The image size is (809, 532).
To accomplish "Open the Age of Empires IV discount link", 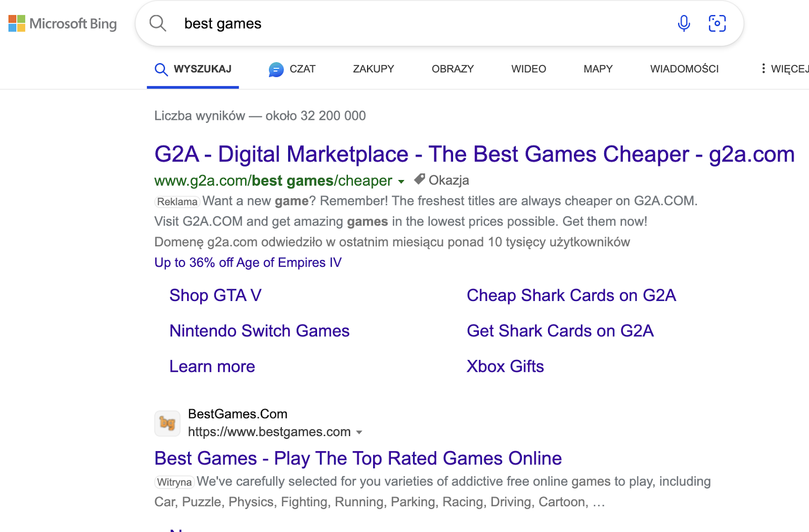I will coord(248,262).
